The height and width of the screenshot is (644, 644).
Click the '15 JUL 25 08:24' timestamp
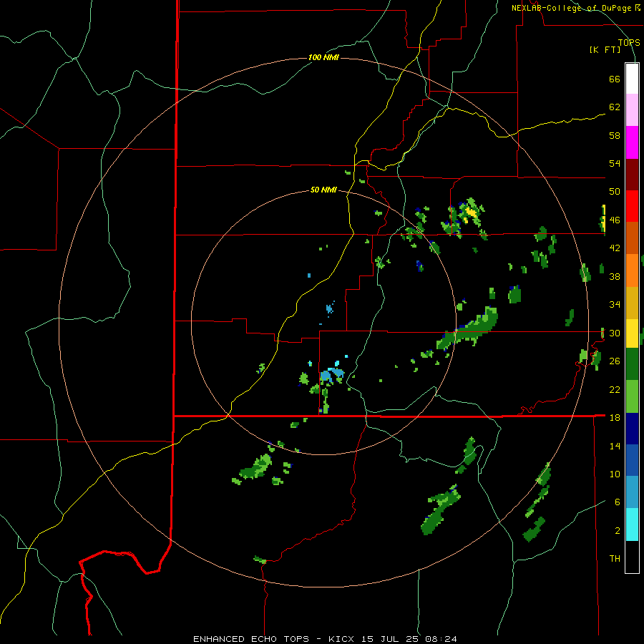click(409, 639)
